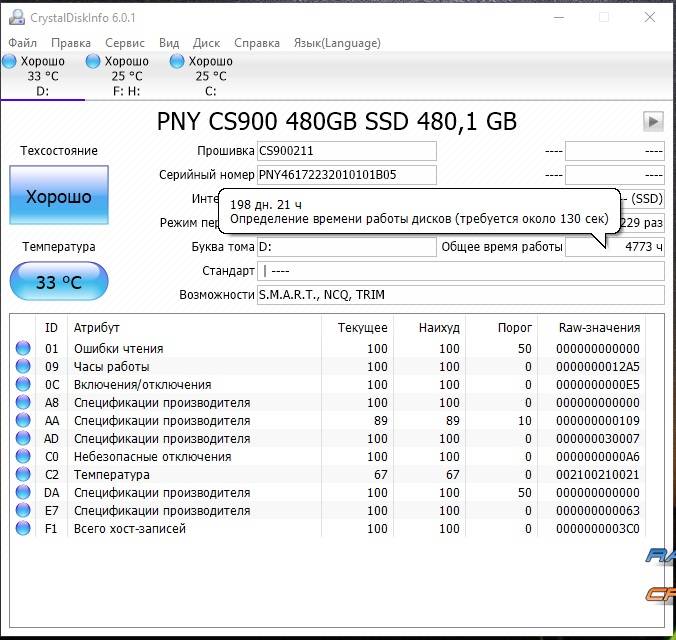Image resolution: width=676 pixels, height=640 pixels.
Task: Select disk F: H: tab
Action: pyautogui.click(x=126, y=76)
